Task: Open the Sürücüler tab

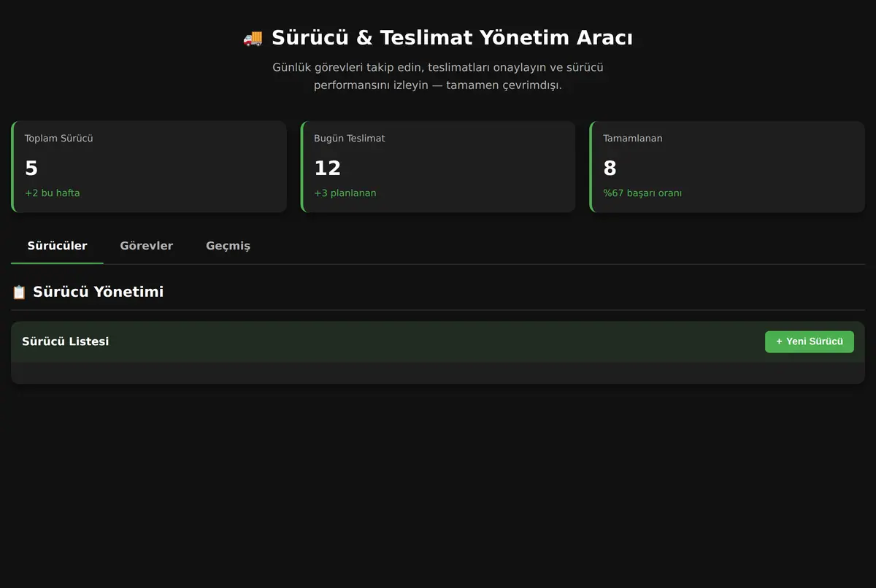Action: [57, 246]
